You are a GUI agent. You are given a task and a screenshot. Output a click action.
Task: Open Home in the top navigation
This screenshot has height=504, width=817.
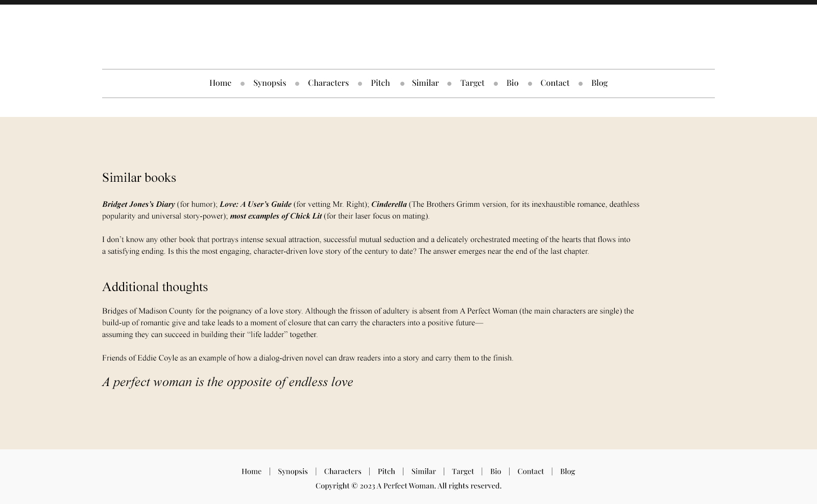tap(220, 83)
